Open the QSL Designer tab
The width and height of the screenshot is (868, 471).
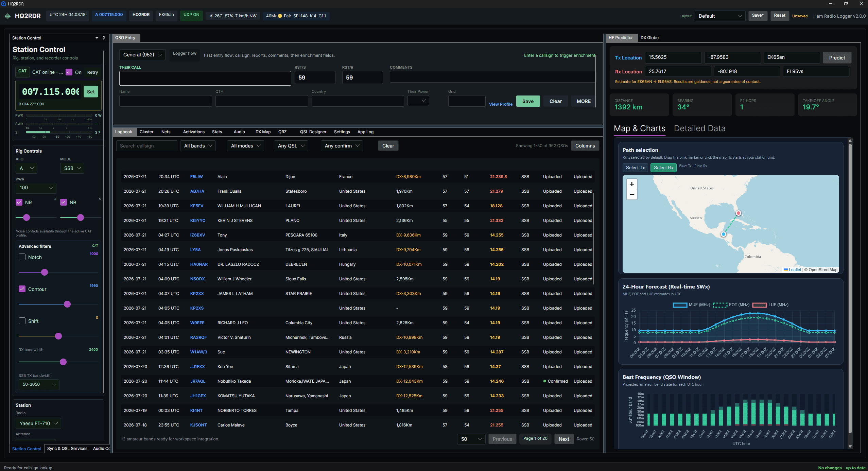tap(313, 132)
